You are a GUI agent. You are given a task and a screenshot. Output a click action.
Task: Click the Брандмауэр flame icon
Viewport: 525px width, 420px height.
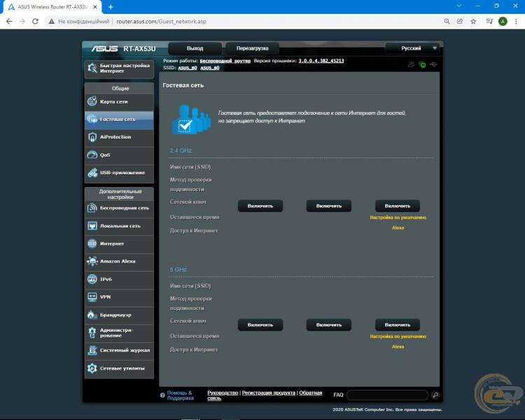coord(92,314)
